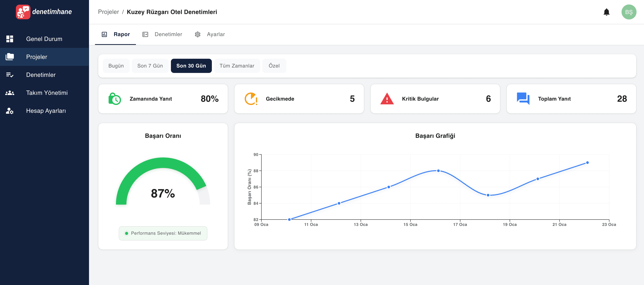Click the notification bell icon
644x285 pixels.
[x=606, y=12]
